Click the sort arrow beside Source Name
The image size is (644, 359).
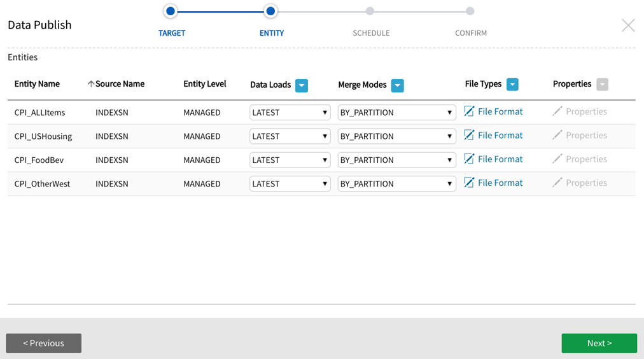[x=90, y=84]
